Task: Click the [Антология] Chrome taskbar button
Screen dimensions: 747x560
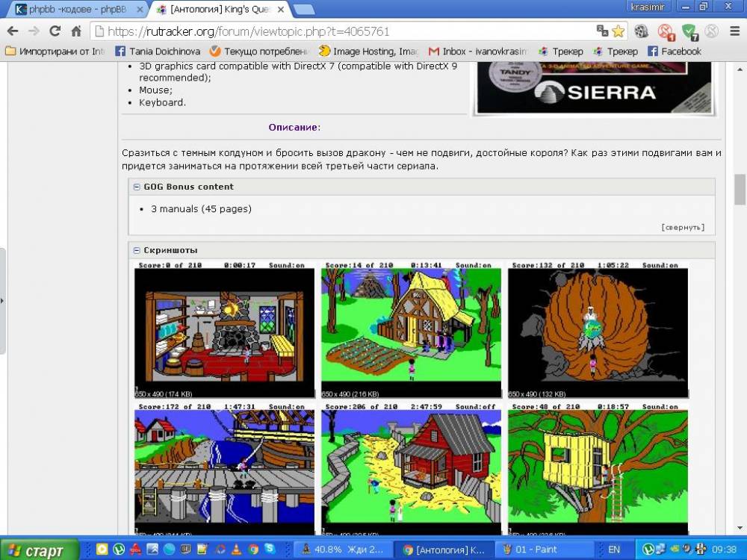Action: point(444,550)
